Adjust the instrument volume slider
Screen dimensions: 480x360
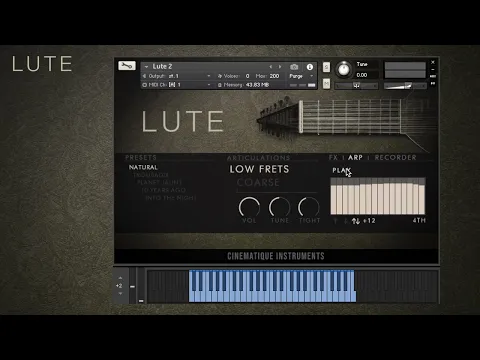coord(405,86)
